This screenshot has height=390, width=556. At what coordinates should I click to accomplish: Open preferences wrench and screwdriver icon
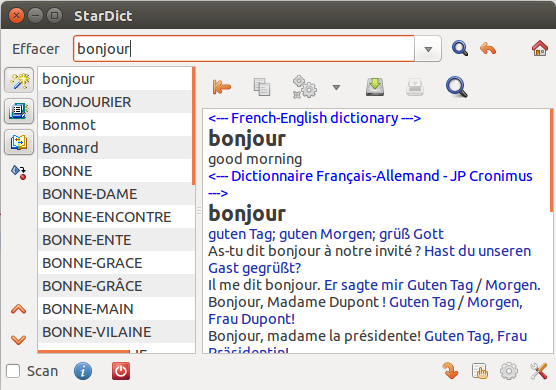539,372
